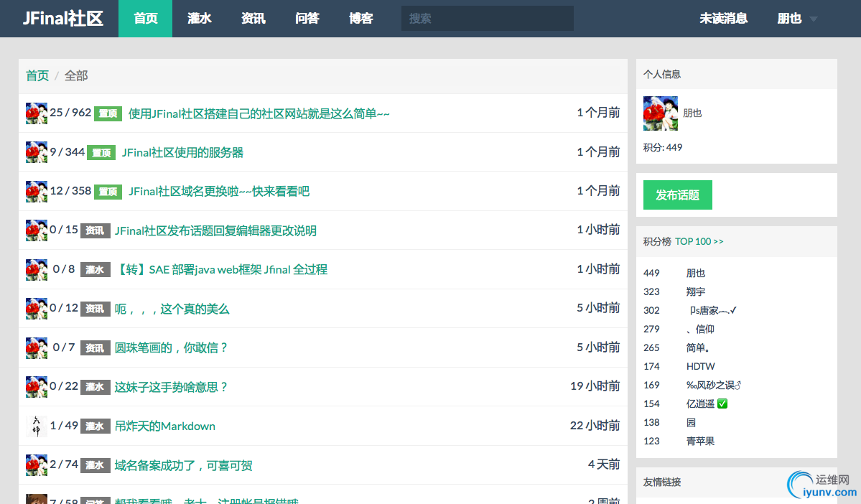Open topic 吊炸天的Markdown

(x=164, y=426)
